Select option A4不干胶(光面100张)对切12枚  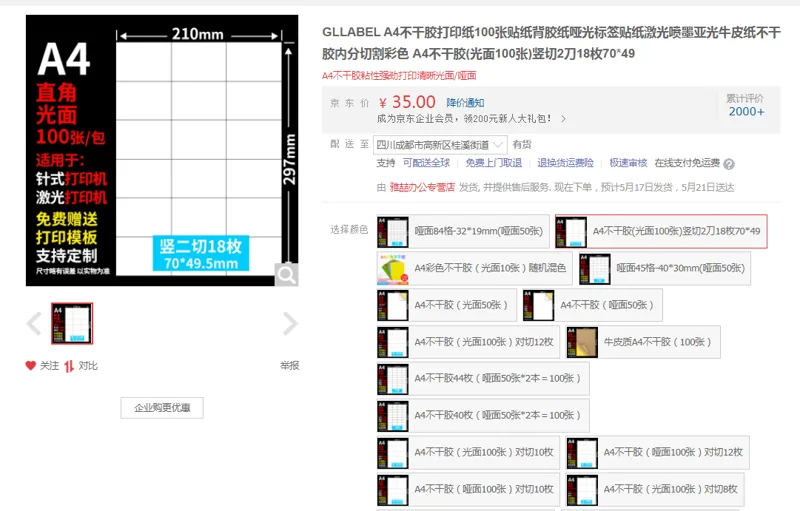pyautogui.click(x=468, y=342)
